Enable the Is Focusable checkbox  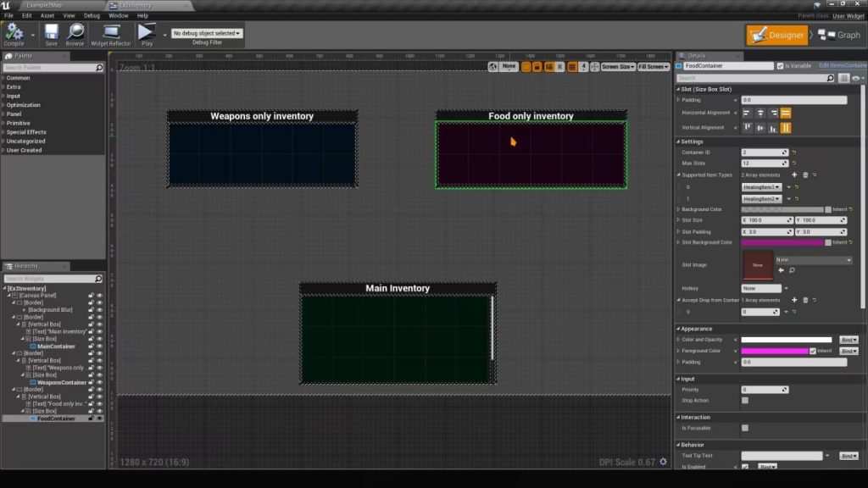tap(745, 428)
